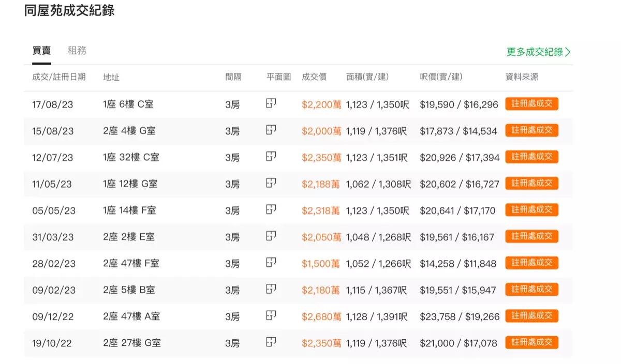Open floor plan icon for 1座 6樓 C室

[x=271, y=104]
